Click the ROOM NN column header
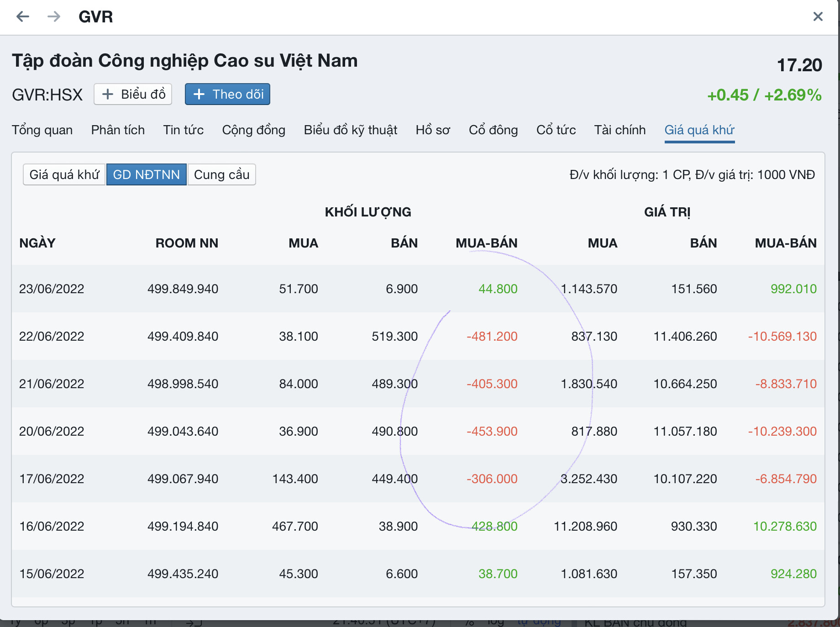 point(187,243)
